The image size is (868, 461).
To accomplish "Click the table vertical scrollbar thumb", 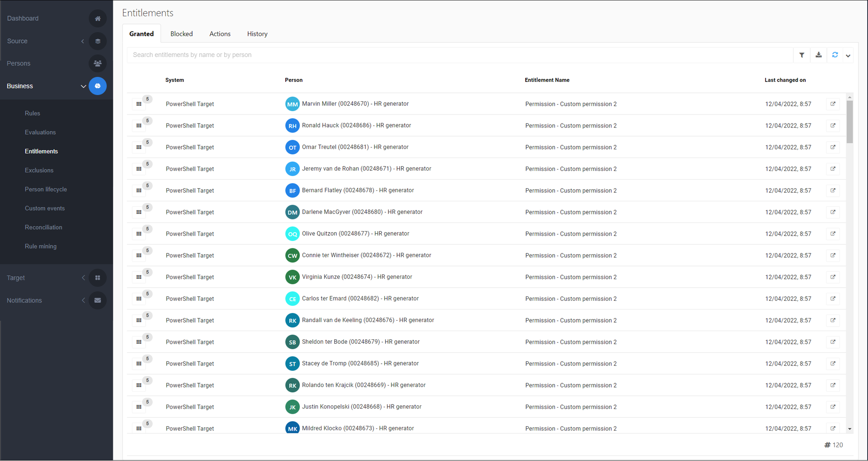I will tap(849, 121).
